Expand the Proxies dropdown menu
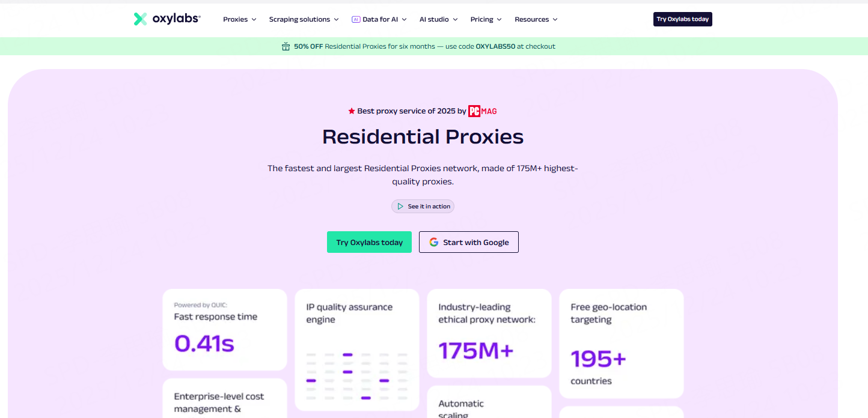The height and width of the screenshot is (418, 868). 239,19
